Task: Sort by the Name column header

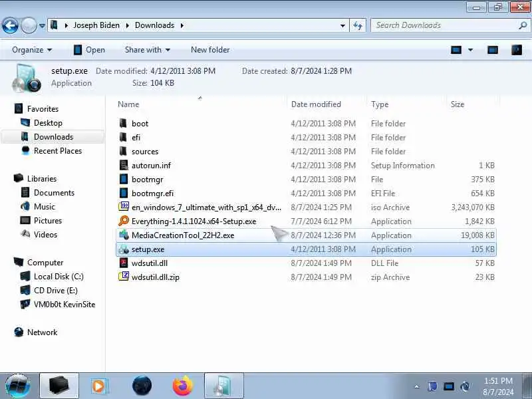Action: (x=128, y=104)
